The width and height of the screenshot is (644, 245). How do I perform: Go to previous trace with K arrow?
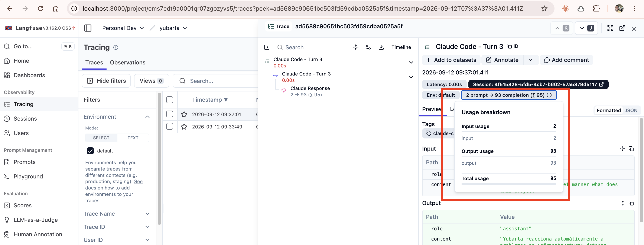(x=562, y=28)
